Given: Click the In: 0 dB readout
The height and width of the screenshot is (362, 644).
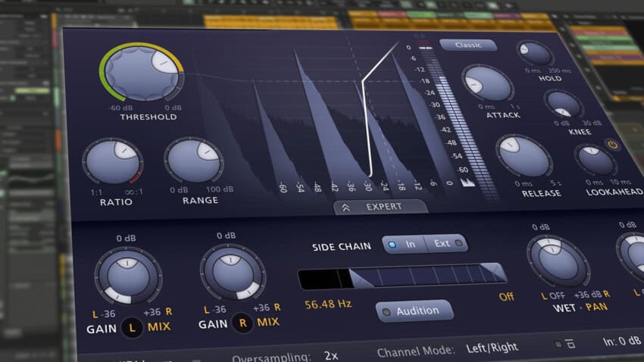Looking at the screenshot, I should pos(621,341).
